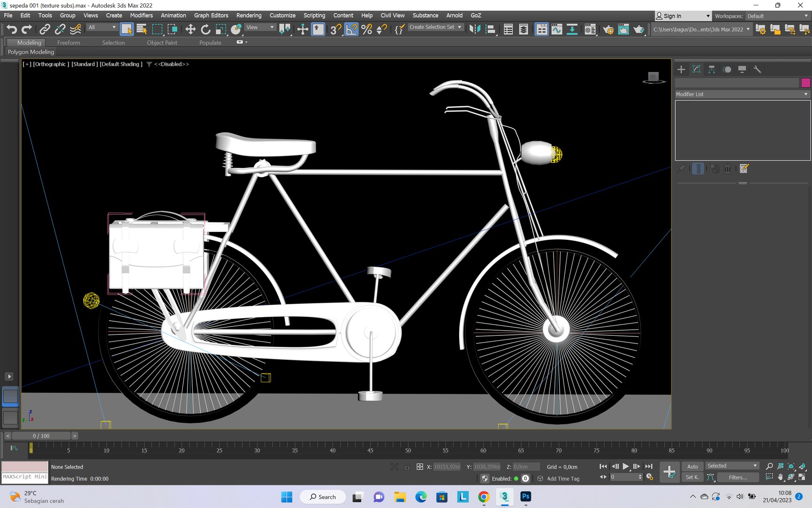The height and width of the screenshot is (508, 812).
Task: Click the pink object color swatch
Action: click(805, 83)
